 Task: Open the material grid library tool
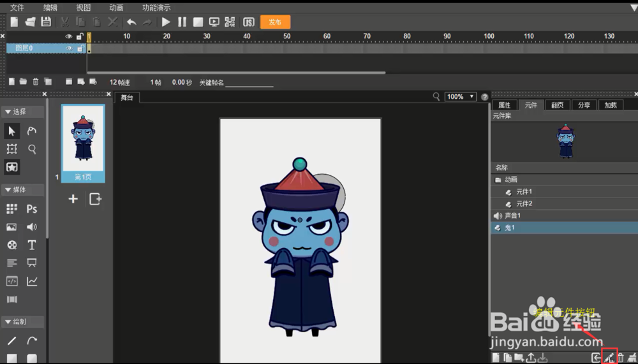tap(11, 208)
